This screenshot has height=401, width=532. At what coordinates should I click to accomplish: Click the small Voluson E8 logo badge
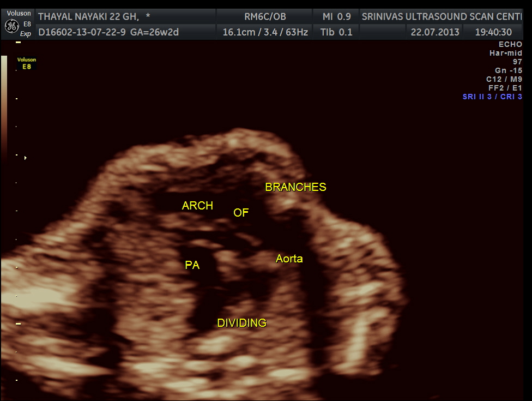27,63
